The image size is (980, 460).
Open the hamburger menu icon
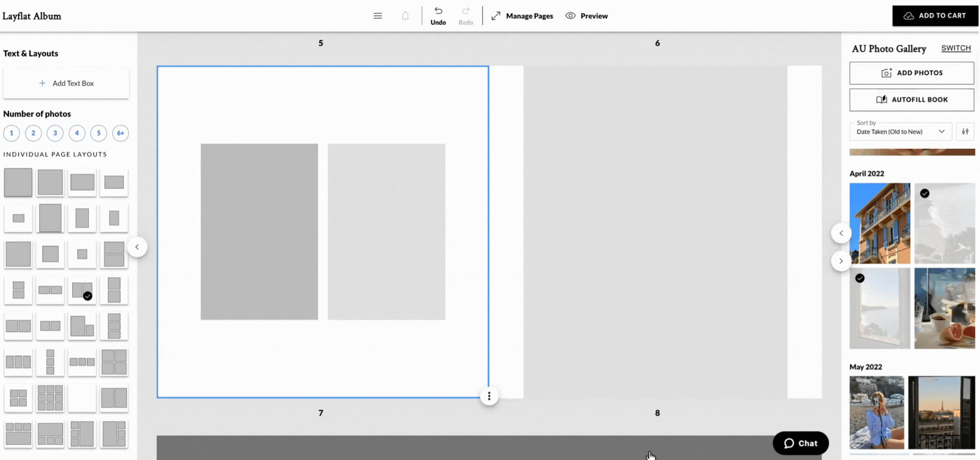[378, 15]
